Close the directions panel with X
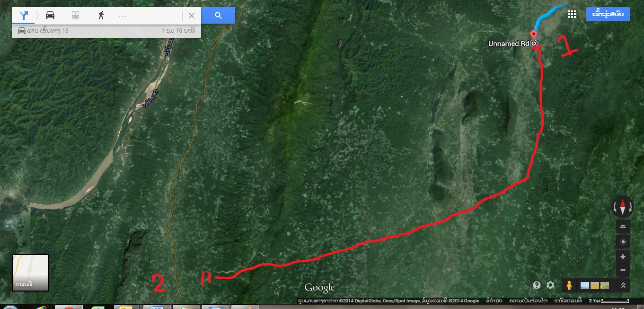 click(191, 15)
